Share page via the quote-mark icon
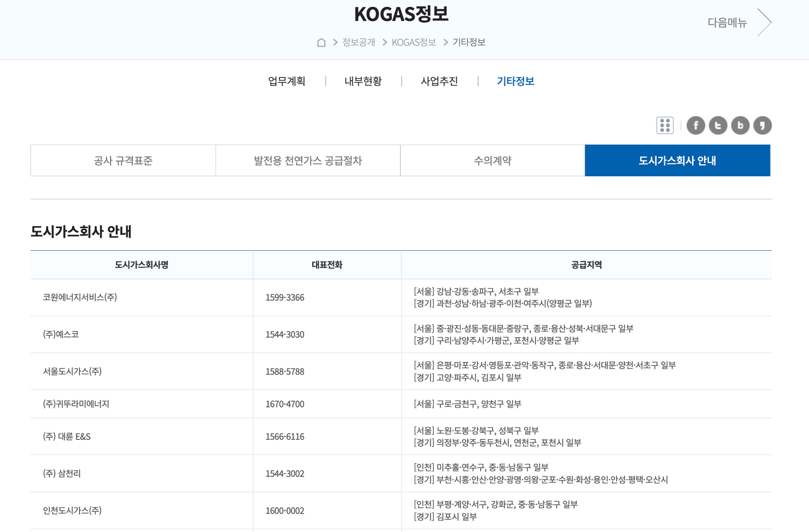 click(x=762, y=125)
